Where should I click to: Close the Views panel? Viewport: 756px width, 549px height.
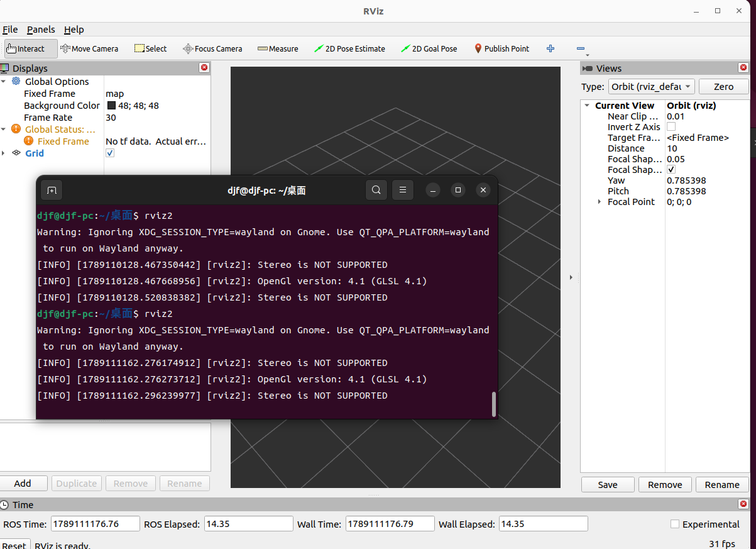pos(744,68)
